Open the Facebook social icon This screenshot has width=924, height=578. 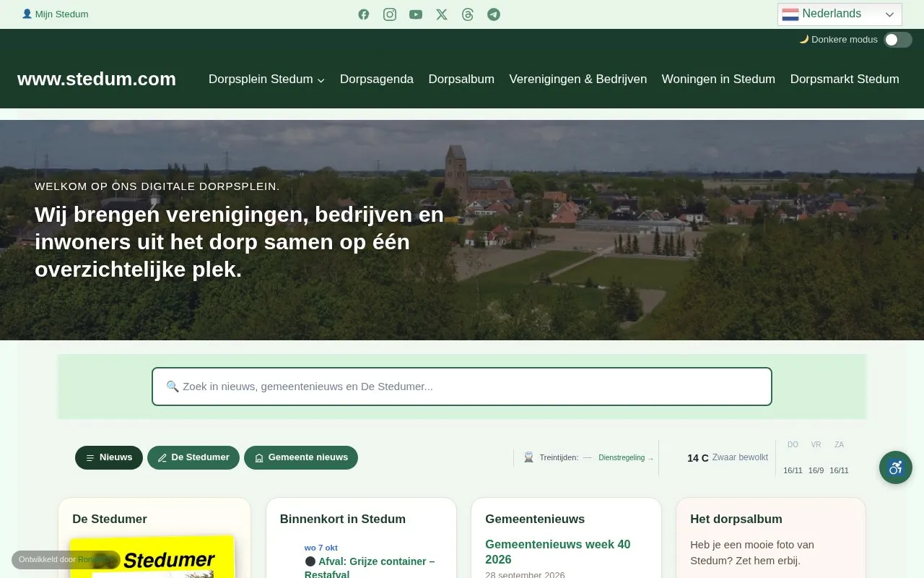click(x=364, y=14)
